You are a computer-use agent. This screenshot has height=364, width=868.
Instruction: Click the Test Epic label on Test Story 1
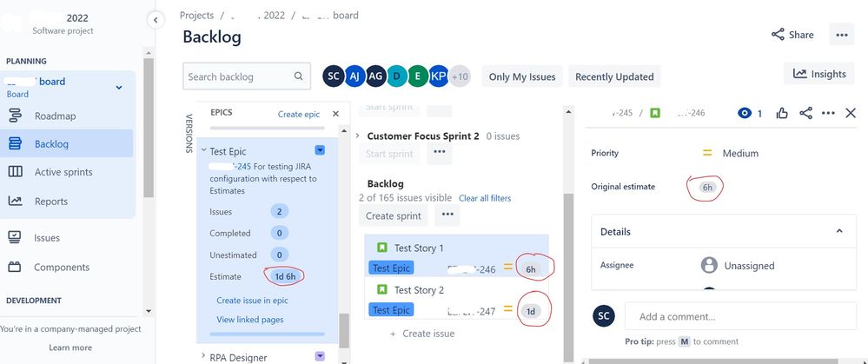point(391,268)
